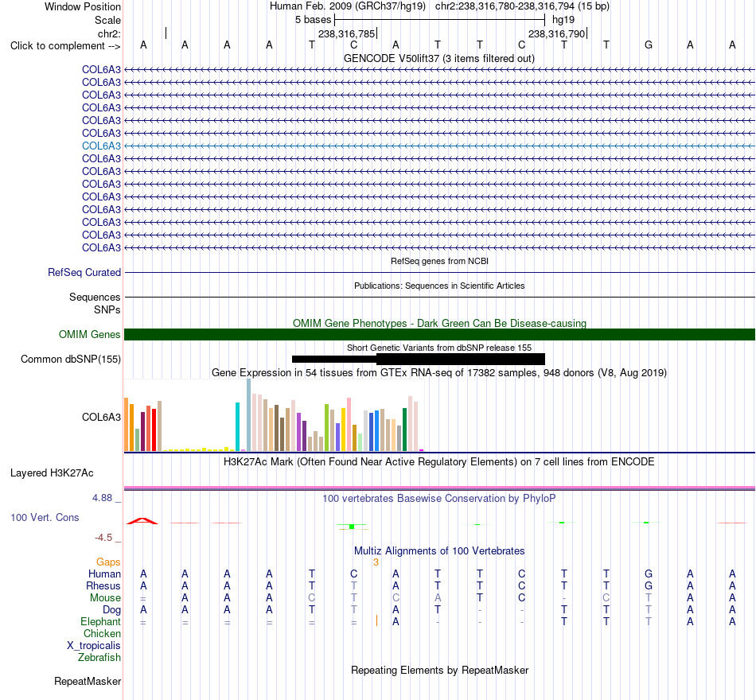
Task: Click the tallest gray-blue bar in GTEx chart
Action: click(249, 415)
